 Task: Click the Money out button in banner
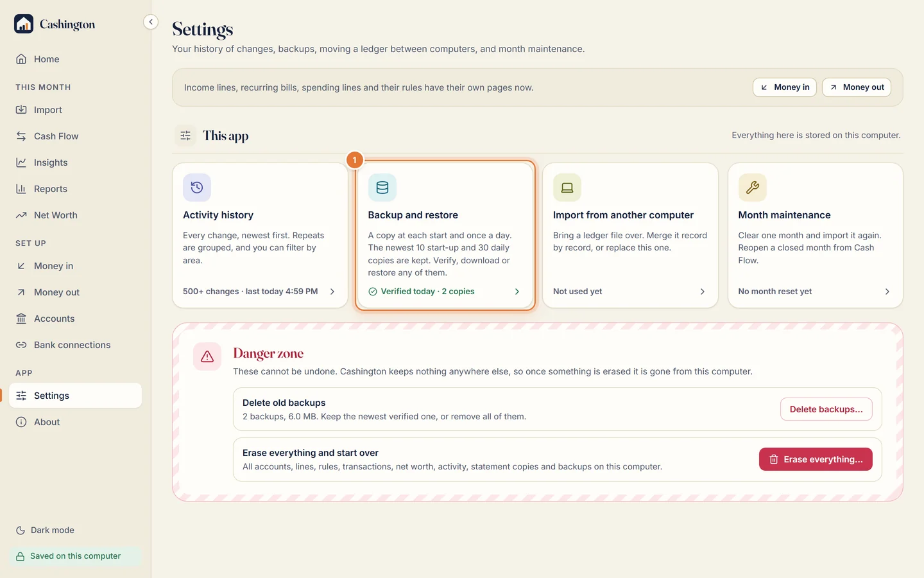click(857, 87)
